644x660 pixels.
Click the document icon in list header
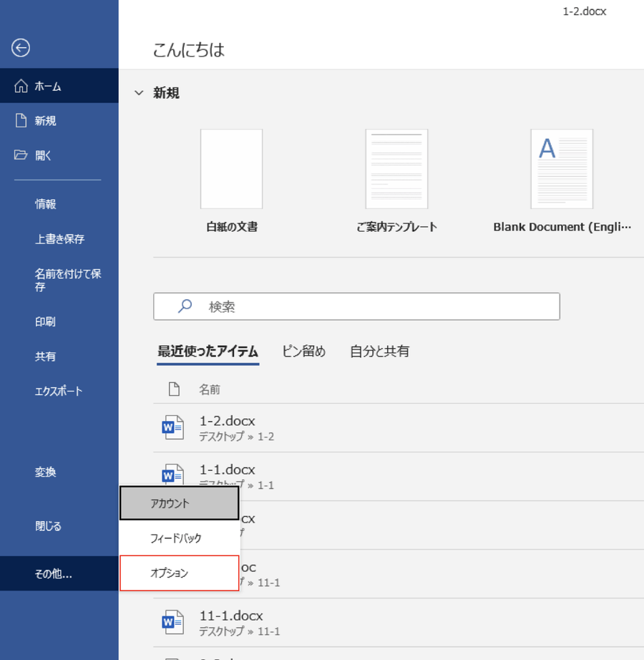coord(174,389)
